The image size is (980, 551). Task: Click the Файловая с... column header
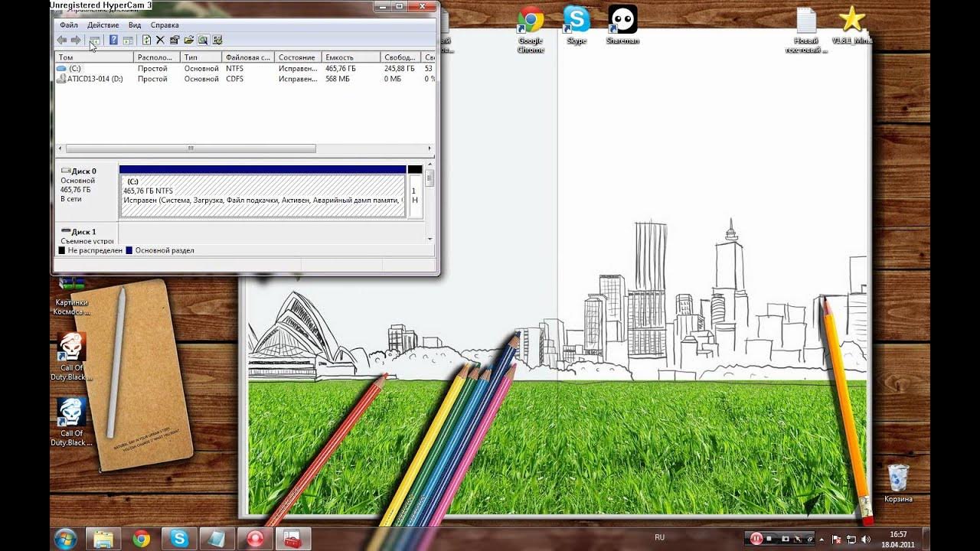248,57
